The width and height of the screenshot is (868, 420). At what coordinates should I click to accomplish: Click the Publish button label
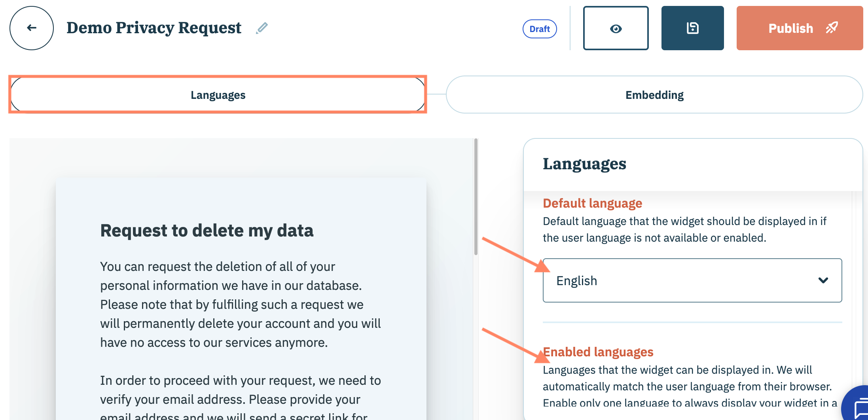click(790, 28)
